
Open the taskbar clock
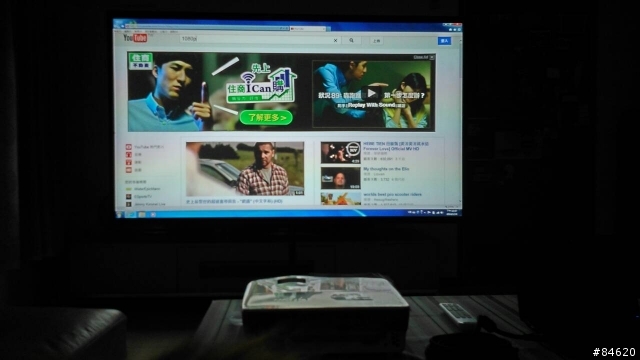[x=452, y=212]
